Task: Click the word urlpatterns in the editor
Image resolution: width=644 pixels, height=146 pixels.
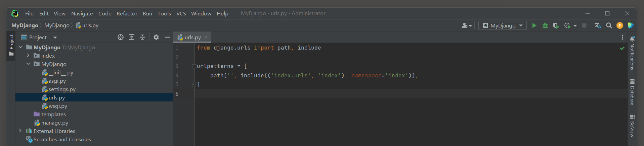Action: click(215, 66)
